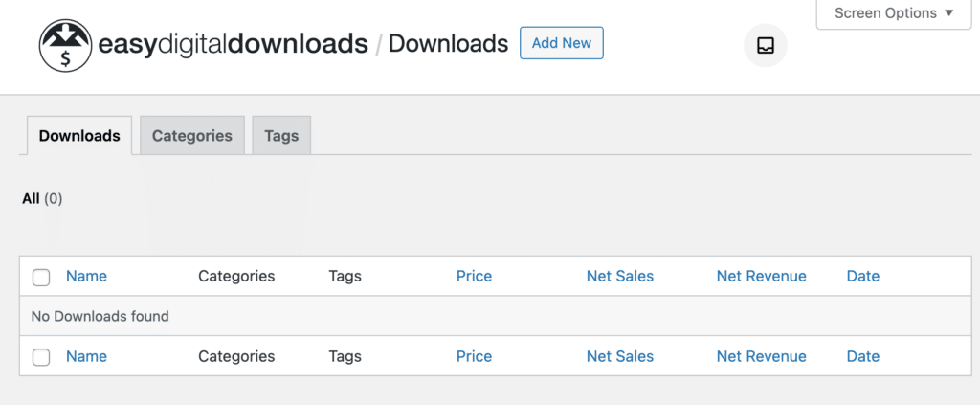Sort by Price in header row

(474, 276)
